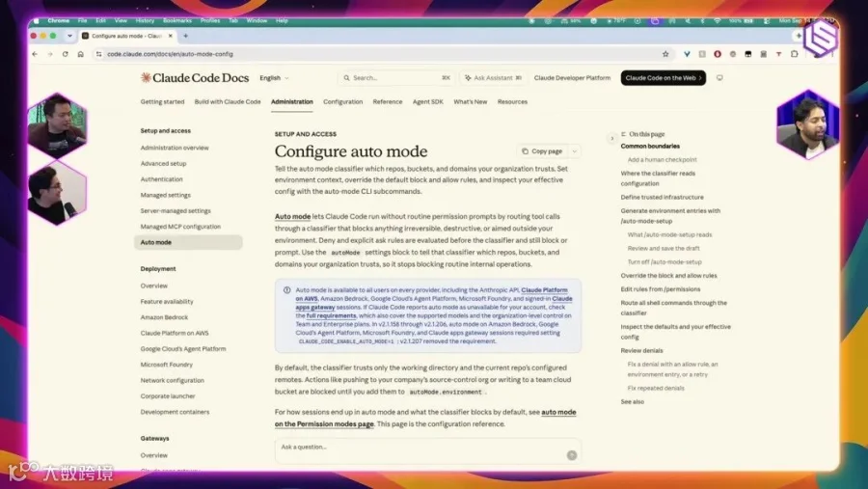Open the Claude Developer Platform link
The height and width of the screenshot is (489, 868).
click(x=572, y=78)
